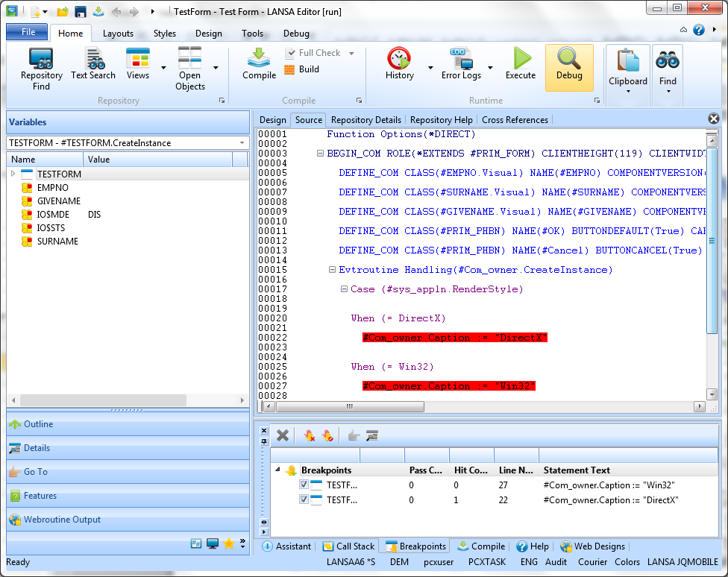Click the Views icon
The image size is (728, 577).
click(138, 64)
